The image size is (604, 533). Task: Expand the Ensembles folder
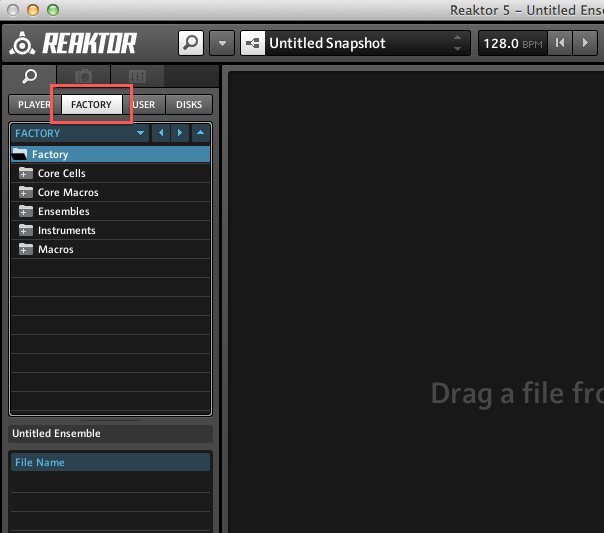(x=25, y=211)
